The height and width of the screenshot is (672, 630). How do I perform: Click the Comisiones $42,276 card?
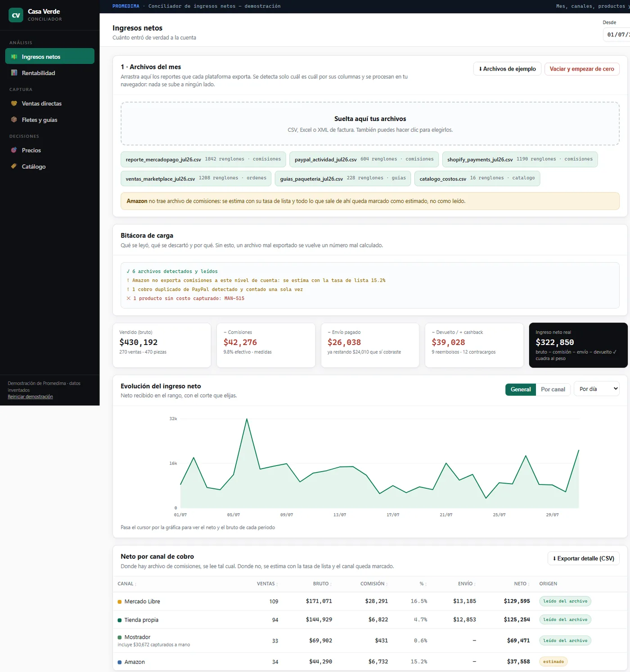[266, 345]
